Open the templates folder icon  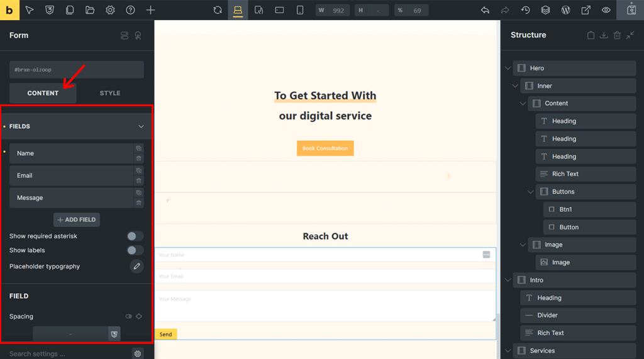90,10
